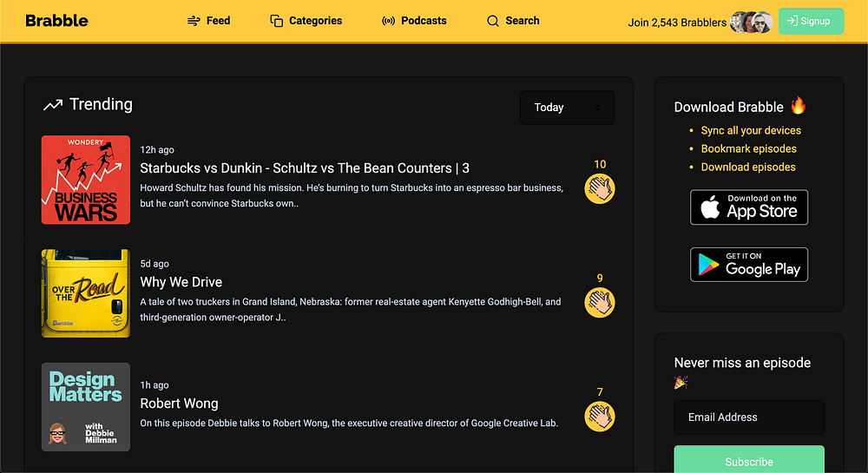This screenshot has width=868, height=473.
Task: Click the clap count 10
Action: [x=600, y=164]
